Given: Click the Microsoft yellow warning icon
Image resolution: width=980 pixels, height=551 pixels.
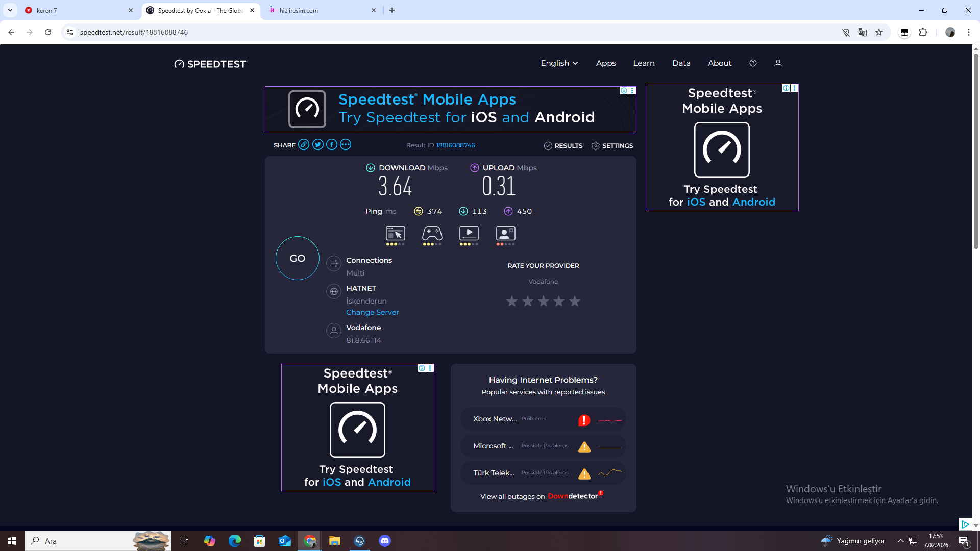Looking at the screenshot, I should click(584, 447).
